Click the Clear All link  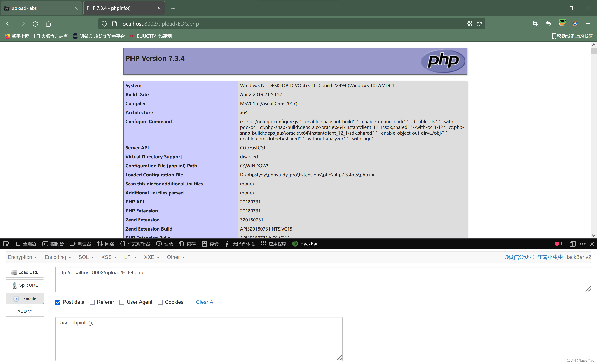pyautogui.click(x=205, y=302)
